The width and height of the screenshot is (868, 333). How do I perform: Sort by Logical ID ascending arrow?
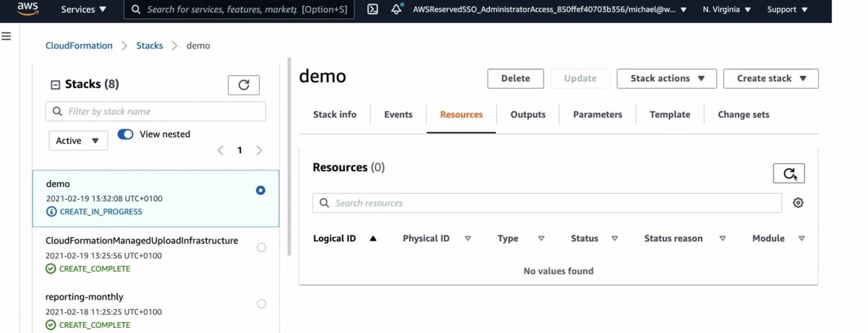pyautogui.click(x=373, y=238)
